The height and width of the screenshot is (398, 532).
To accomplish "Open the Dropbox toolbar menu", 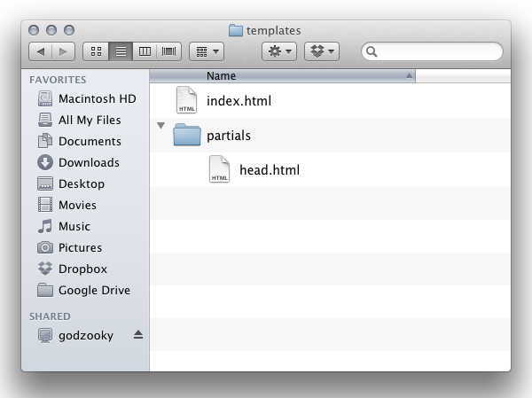I will click(x=322, y=51).
